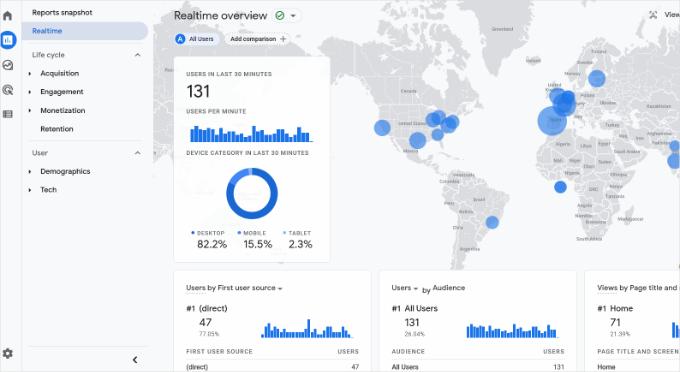Expand the Acquisition tree arrow
This screenshot has height=372, width=680.
tap(30, 74)
